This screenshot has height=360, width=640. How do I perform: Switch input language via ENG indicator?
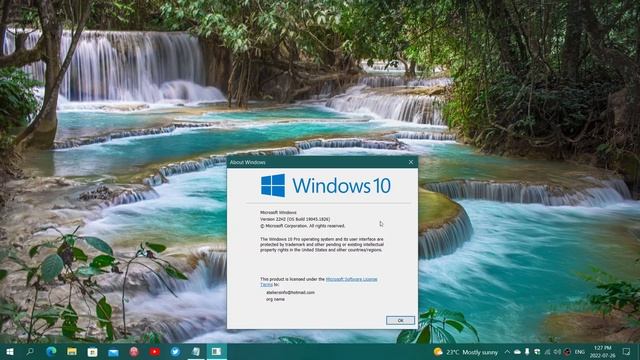tap(580, 352)
